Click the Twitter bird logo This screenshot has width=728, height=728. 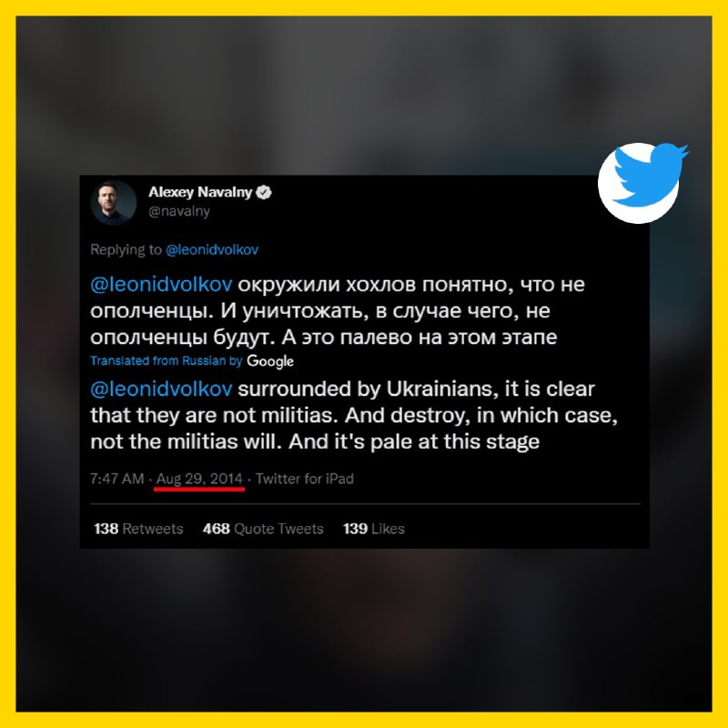pos(643,183)
